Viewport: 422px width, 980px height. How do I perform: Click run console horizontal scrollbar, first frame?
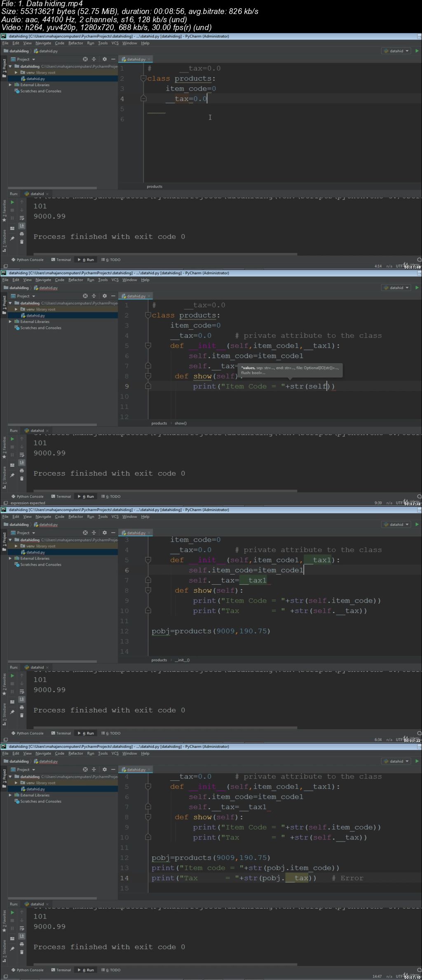[x=165, y=254]
